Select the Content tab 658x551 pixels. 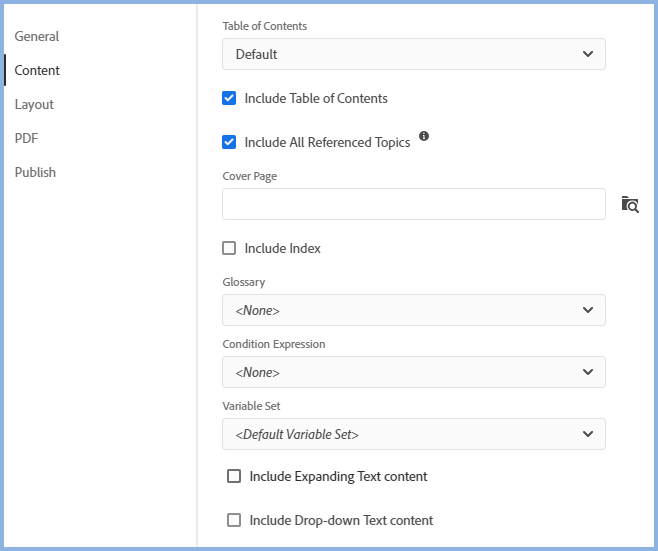(37, 70)
